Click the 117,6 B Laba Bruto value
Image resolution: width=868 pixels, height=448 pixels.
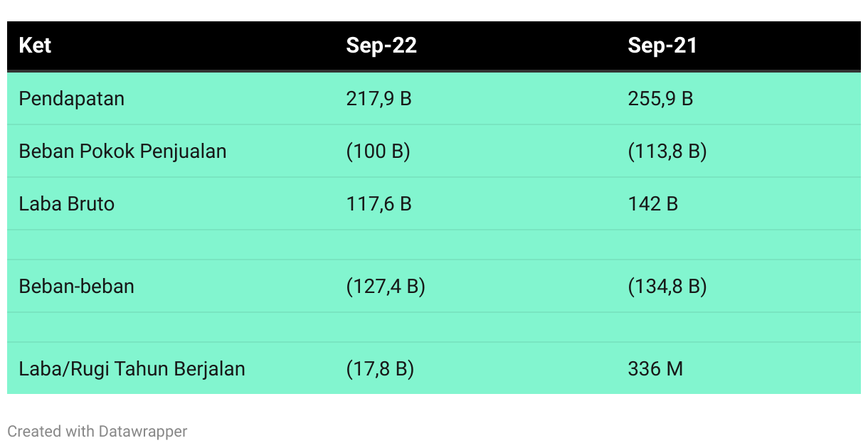379,204
